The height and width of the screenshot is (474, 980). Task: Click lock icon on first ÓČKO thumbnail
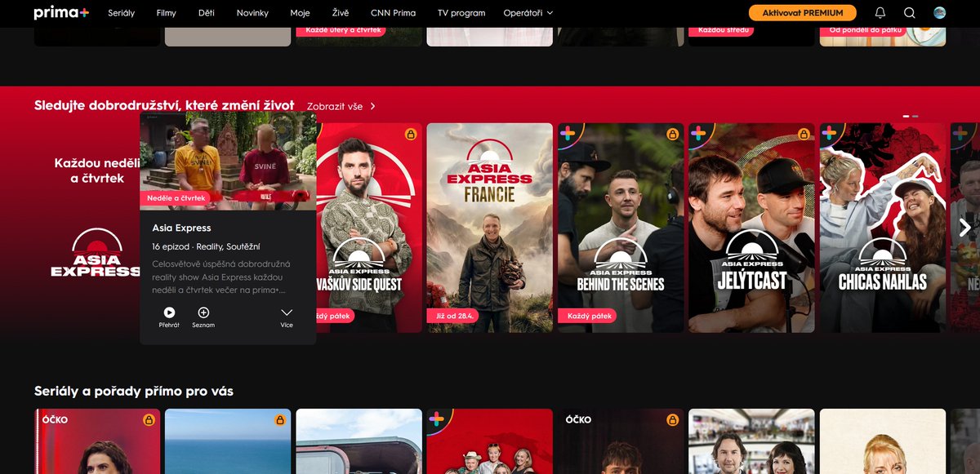pos(149,419)
